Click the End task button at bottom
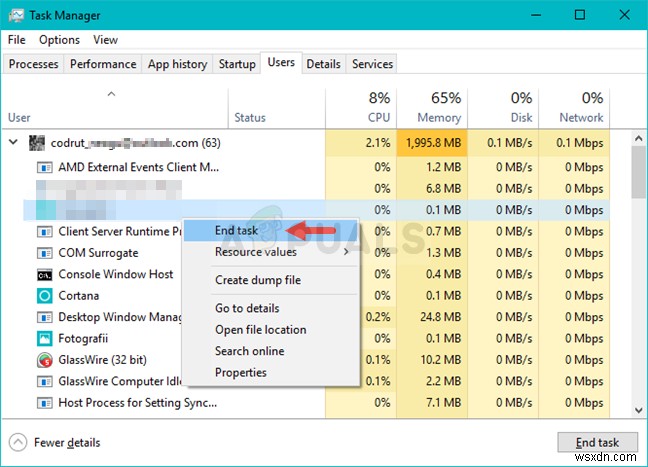This screenshot has width=648, height=467. coord(597,443)
